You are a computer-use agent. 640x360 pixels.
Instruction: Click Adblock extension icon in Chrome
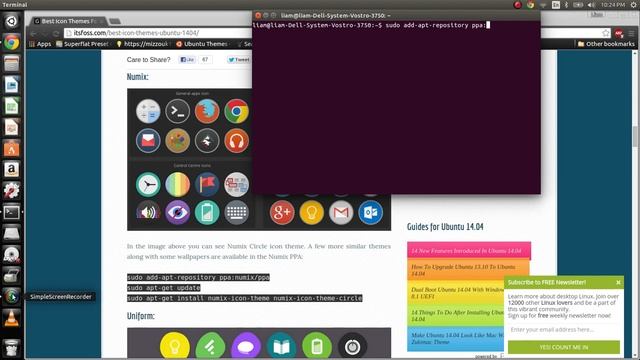pyautogui.click(x=619, y=33)
